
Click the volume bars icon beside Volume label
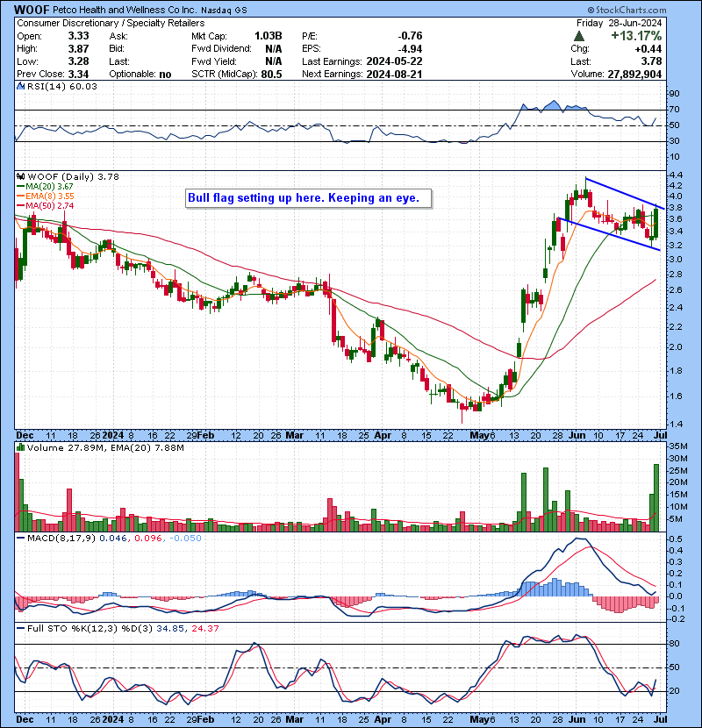coord(20,447)
